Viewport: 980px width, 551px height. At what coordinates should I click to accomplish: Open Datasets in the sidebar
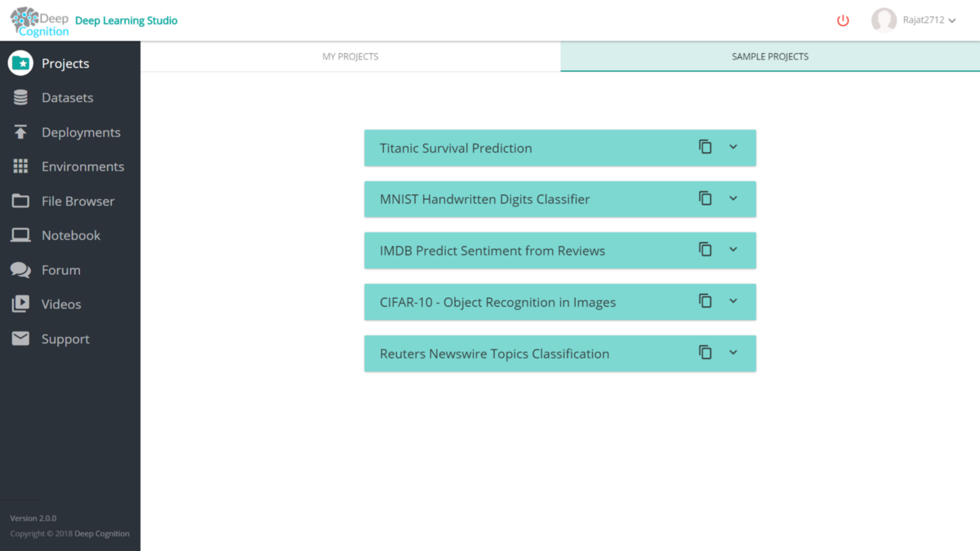(x=70, y=98)
